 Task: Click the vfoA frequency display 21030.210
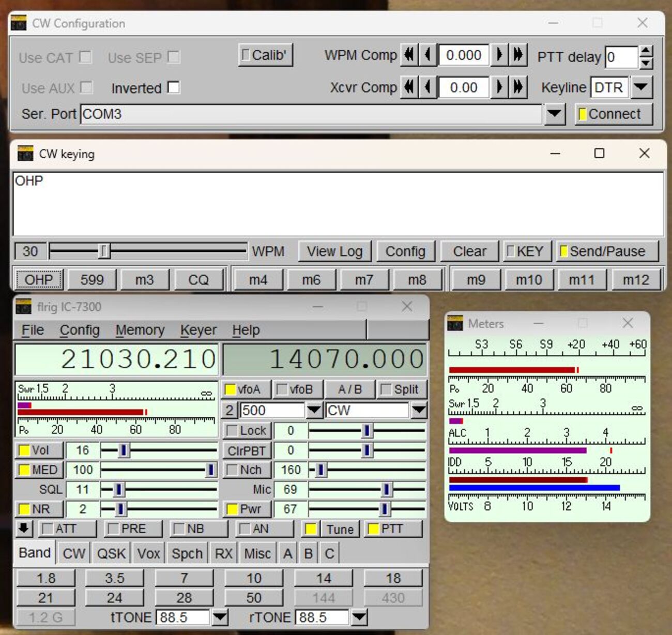point(117,359)
